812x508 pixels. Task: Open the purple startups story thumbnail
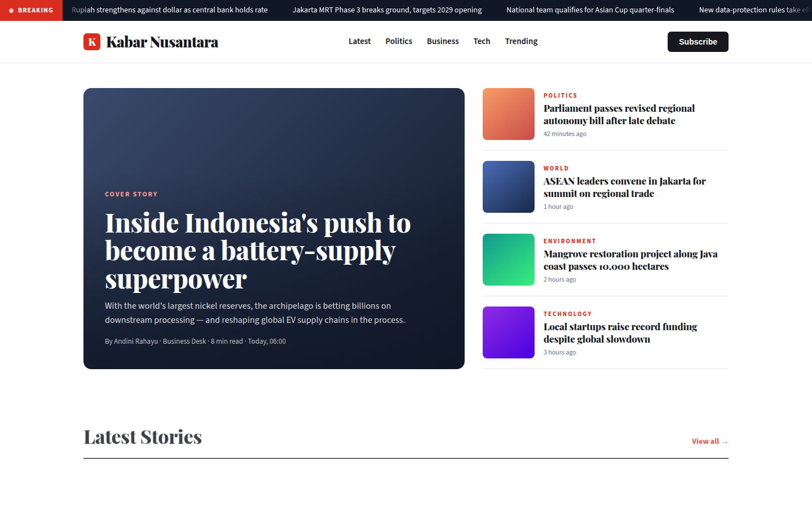[x=509, y=332]
